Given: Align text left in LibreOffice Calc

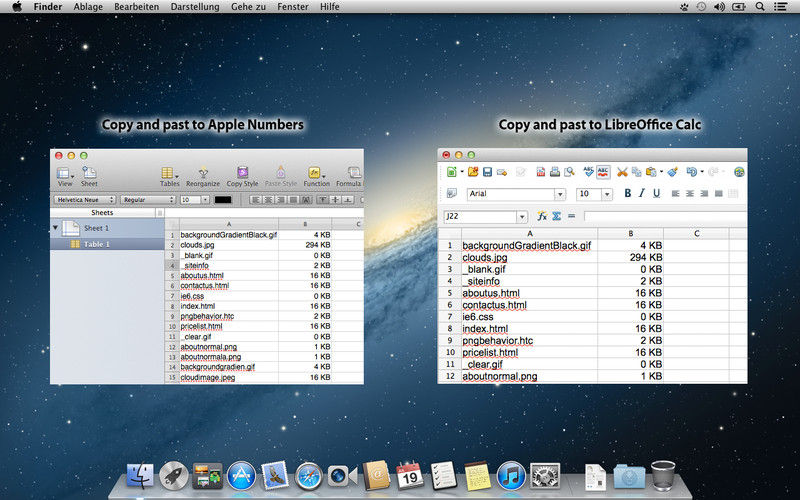Looking at the screenshot, I should click(676, 193).
